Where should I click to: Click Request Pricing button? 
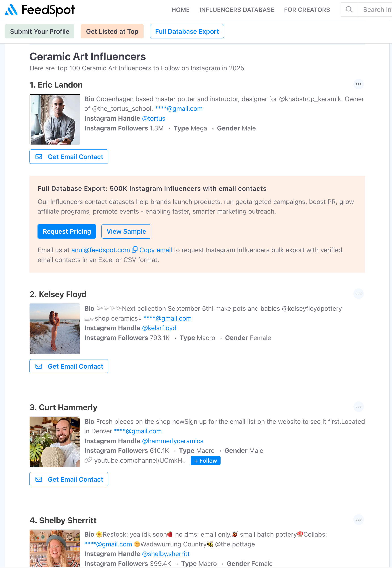67,231
